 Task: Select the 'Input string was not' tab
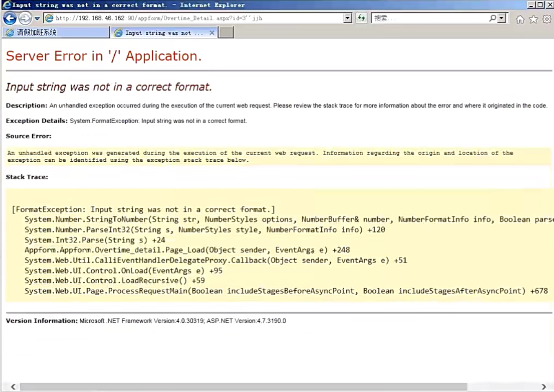click(163, 33)
